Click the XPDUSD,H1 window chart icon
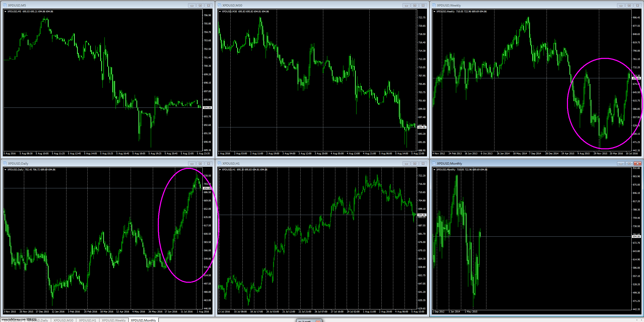The width and height of the screenshot is (644, 322). coord(220,163)
